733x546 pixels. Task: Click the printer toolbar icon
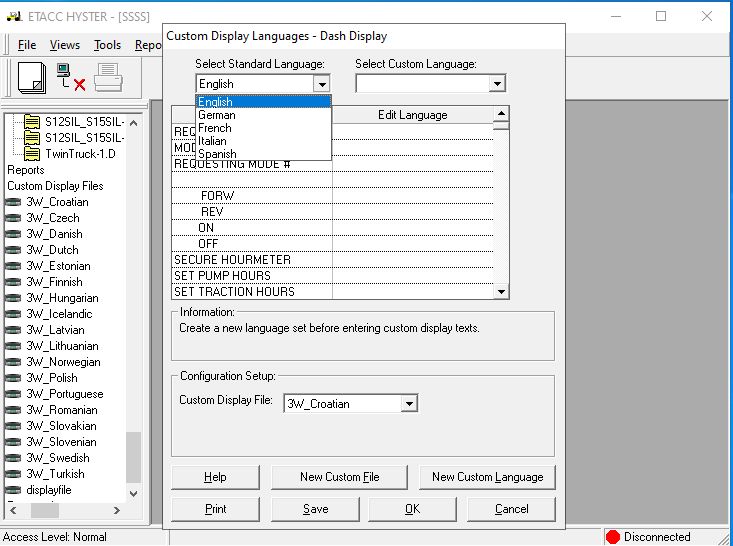point(108,77)
